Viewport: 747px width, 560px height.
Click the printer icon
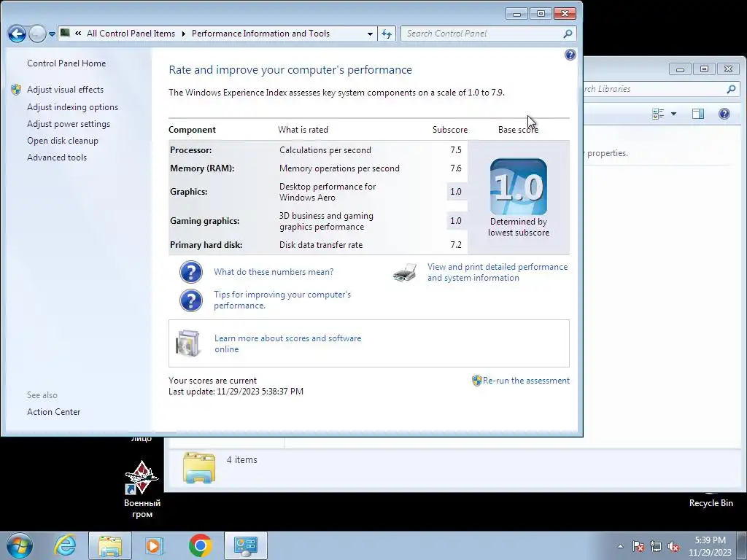click(405, 273)
